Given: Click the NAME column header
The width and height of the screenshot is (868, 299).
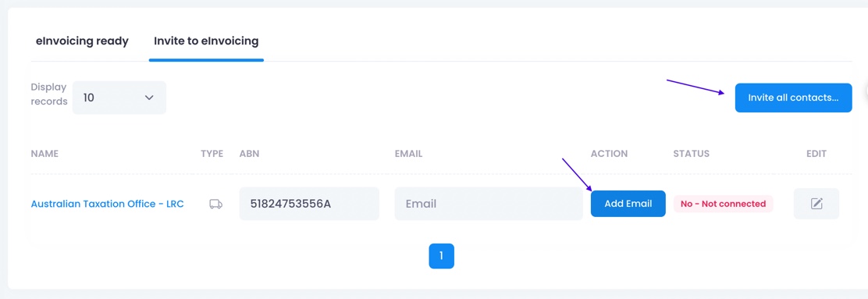Looking at the screenshot, I should tap(44, 154).
